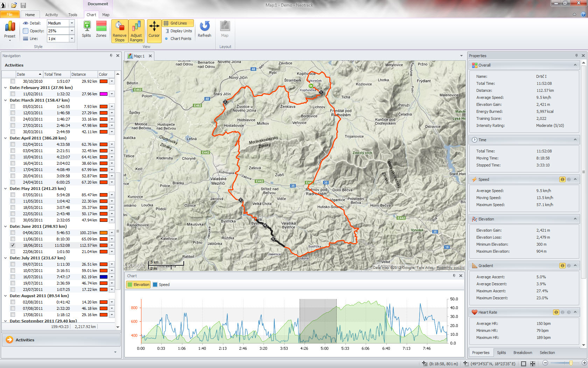
Task: Click the magenta color swatch for 11/02/2011
Action: (103, 94)
